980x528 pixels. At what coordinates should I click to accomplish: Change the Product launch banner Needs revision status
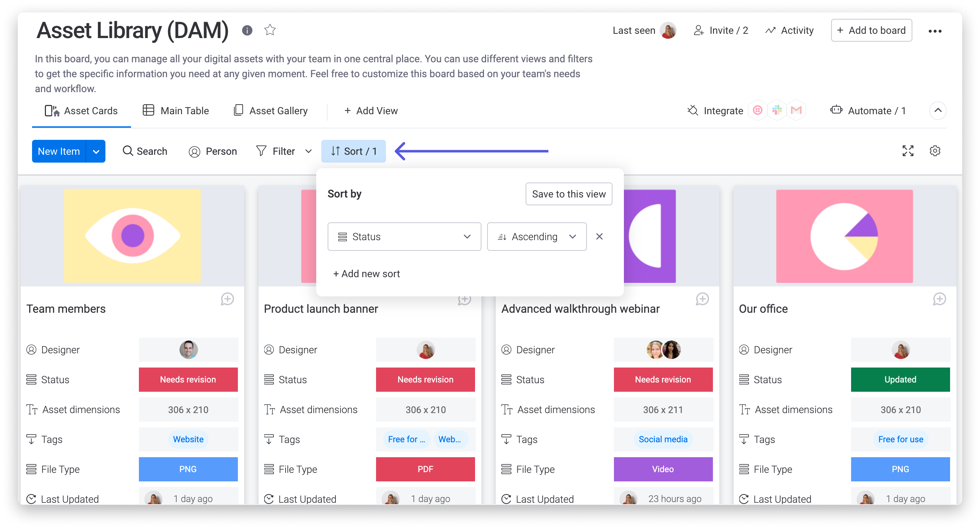(x=425, y=379)
